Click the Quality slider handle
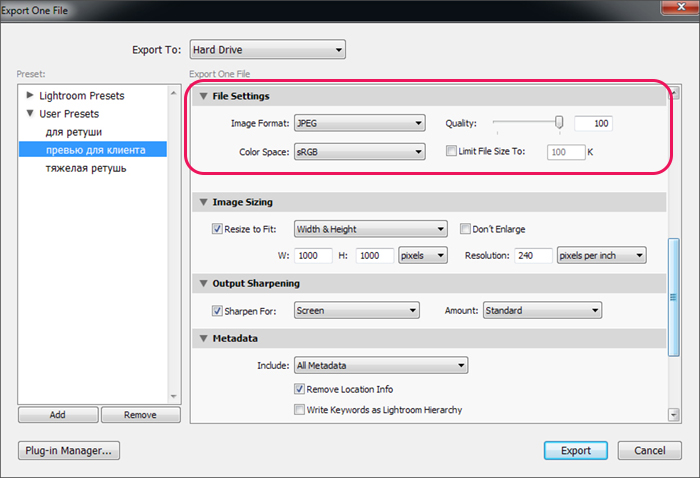 [559, 122]
